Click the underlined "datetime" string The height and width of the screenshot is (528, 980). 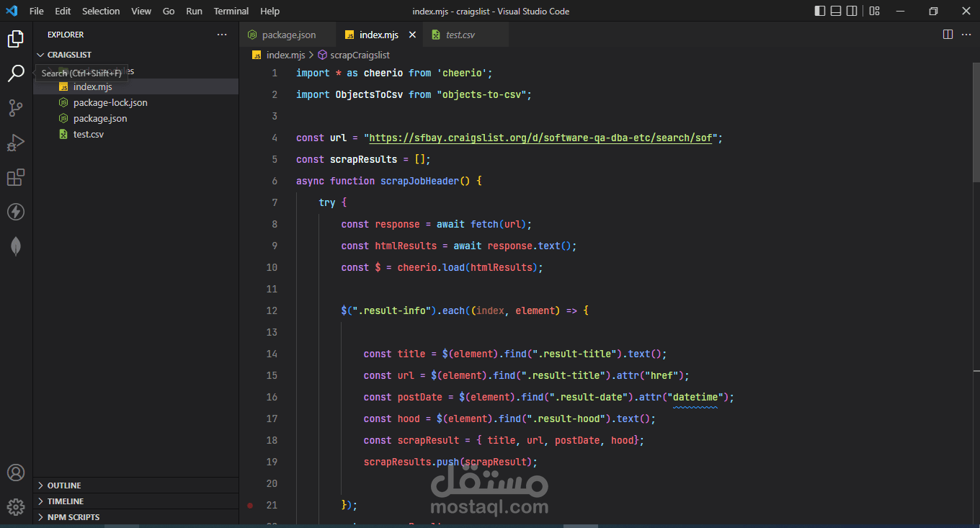point(695,397)
